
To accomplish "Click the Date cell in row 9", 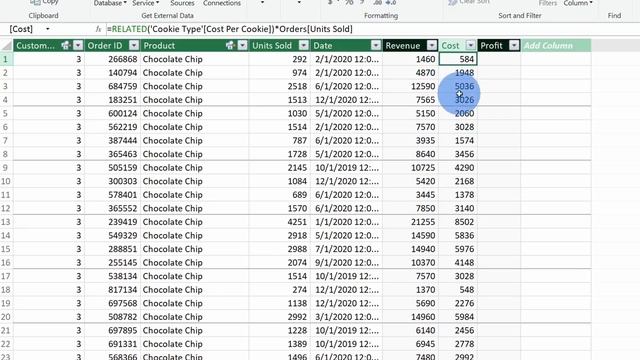I will click(346, 168).
